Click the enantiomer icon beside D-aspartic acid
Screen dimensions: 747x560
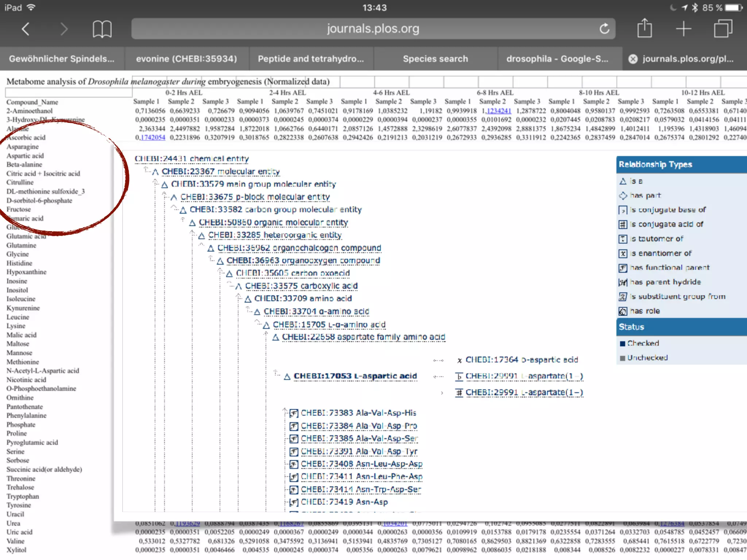pos(459,360)
